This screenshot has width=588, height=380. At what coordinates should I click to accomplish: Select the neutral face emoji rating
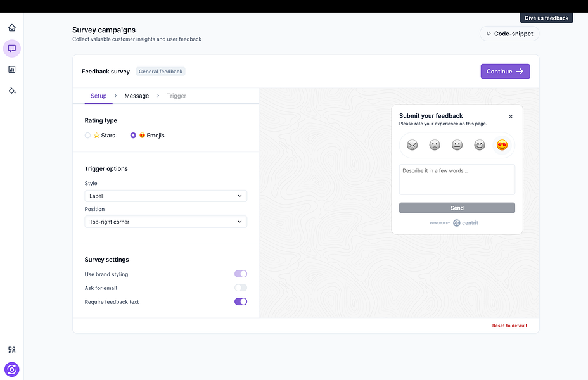457,145
